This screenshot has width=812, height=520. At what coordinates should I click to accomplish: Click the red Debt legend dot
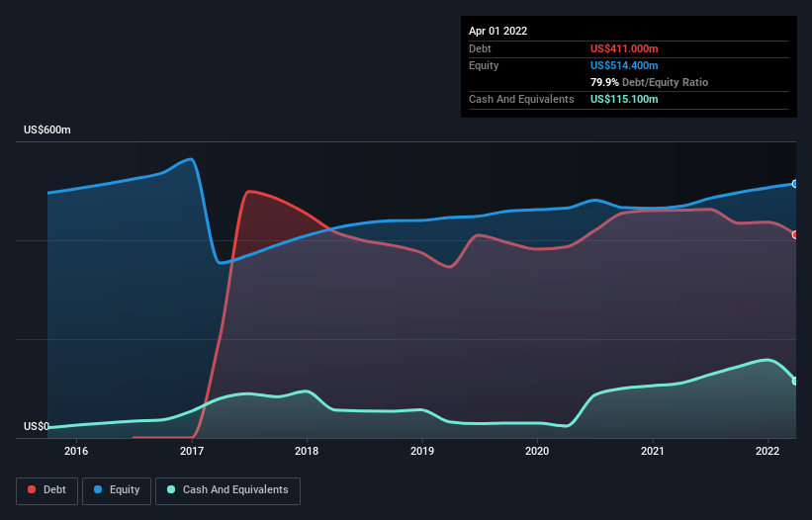click(x=32, y=489)
